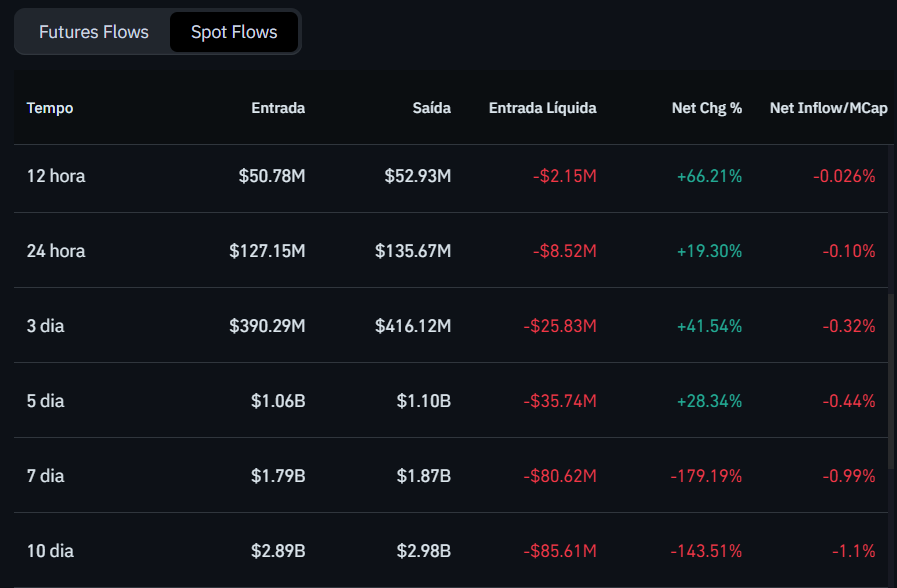This screenshot has height=588, width=897.
Task: Click the Net Chg % column header
Action: (x=706, y=108)
